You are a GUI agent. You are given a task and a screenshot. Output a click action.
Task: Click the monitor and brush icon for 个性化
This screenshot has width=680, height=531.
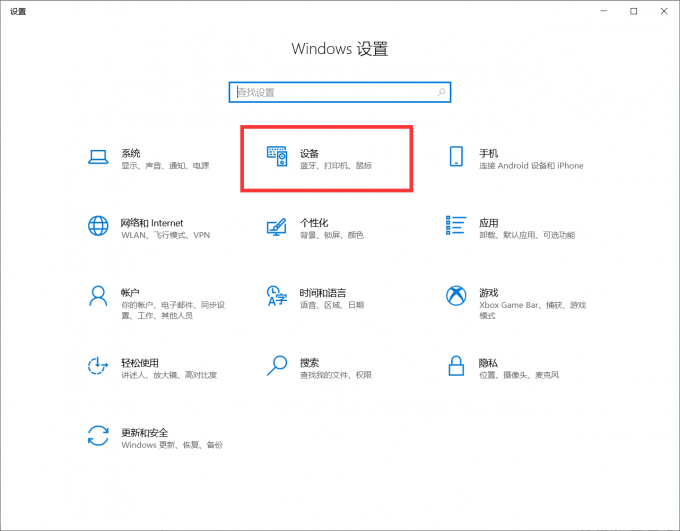(x=277, y=227)
